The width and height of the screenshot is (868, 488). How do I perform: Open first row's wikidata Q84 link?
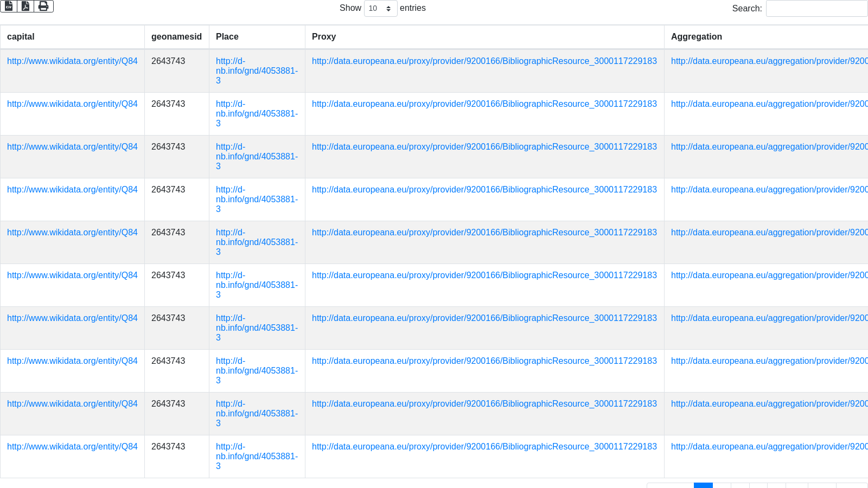(x=72, y=61)
